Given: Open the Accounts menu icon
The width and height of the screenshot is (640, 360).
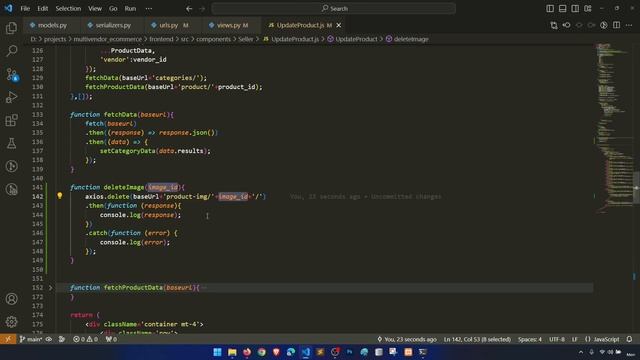Looking at the screenshot, I should coord(11,299).
